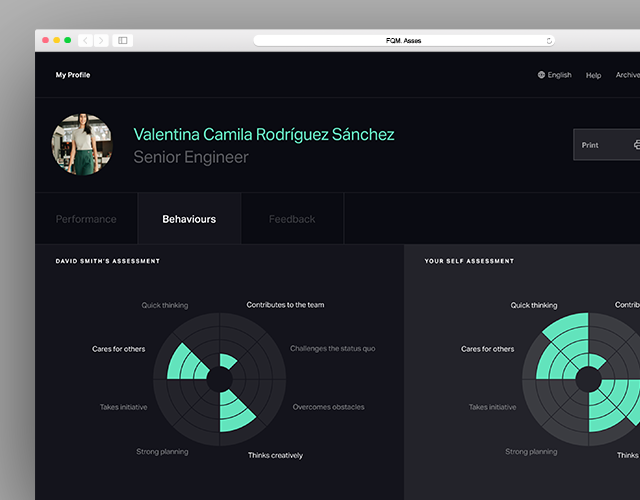Click the red close window button
Image resolution: width=640 pixels, height=500 pixels.
(x=46, y=40)
